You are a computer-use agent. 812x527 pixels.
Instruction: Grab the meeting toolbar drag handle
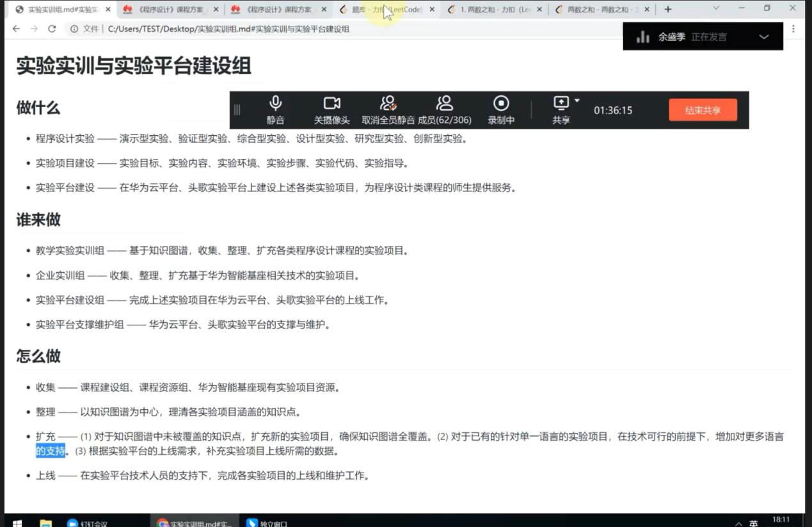point(237,109)
